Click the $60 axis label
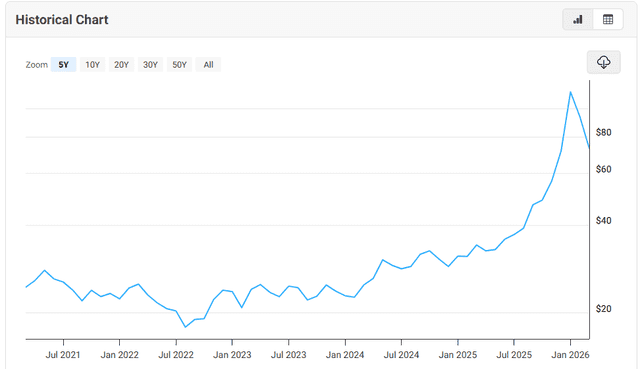 tap(604, 169)
